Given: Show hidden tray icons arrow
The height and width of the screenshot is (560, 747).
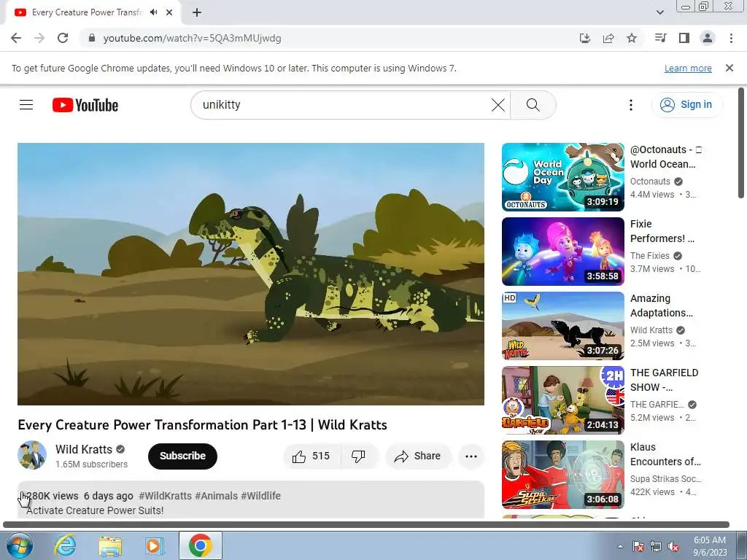Looking at the screenshot, I should coord(620,546).
